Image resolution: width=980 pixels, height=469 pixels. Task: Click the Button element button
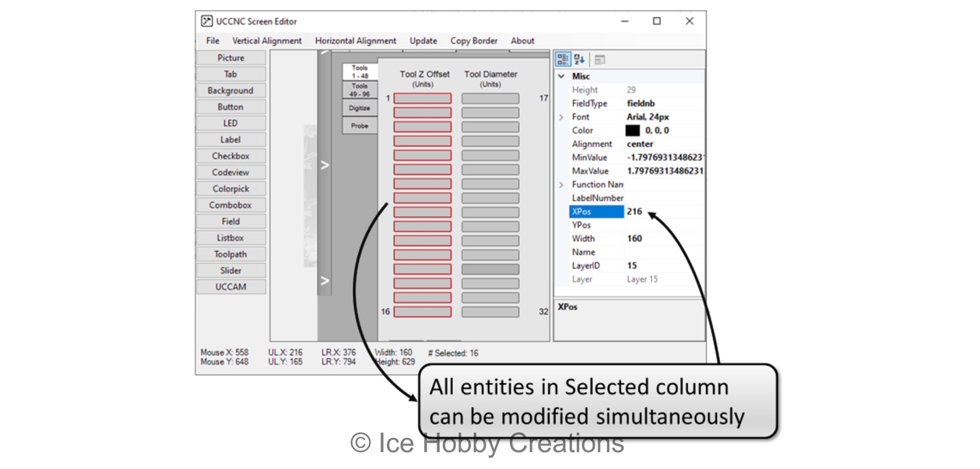(x=230, y=107)
